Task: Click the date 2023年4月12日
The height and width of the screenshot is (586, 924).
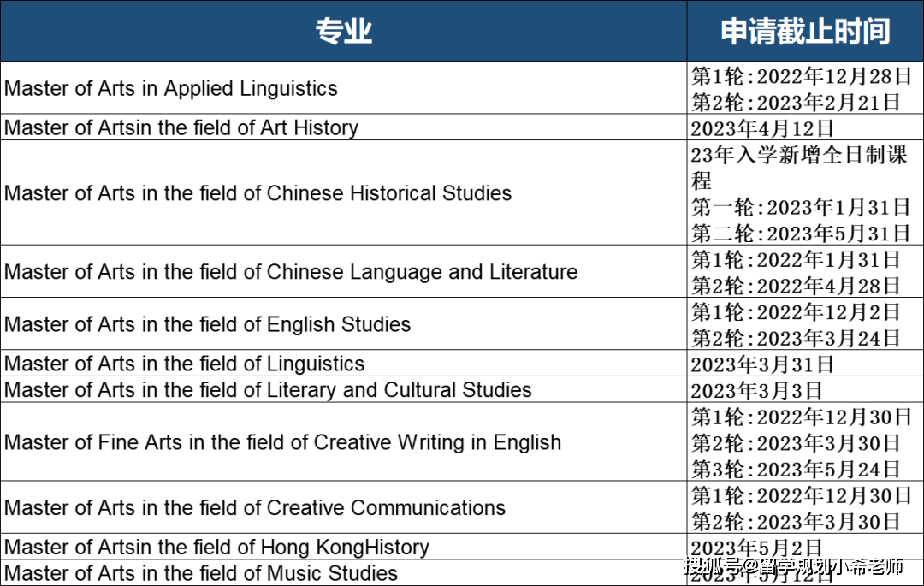Action: (x=762, y=128)
